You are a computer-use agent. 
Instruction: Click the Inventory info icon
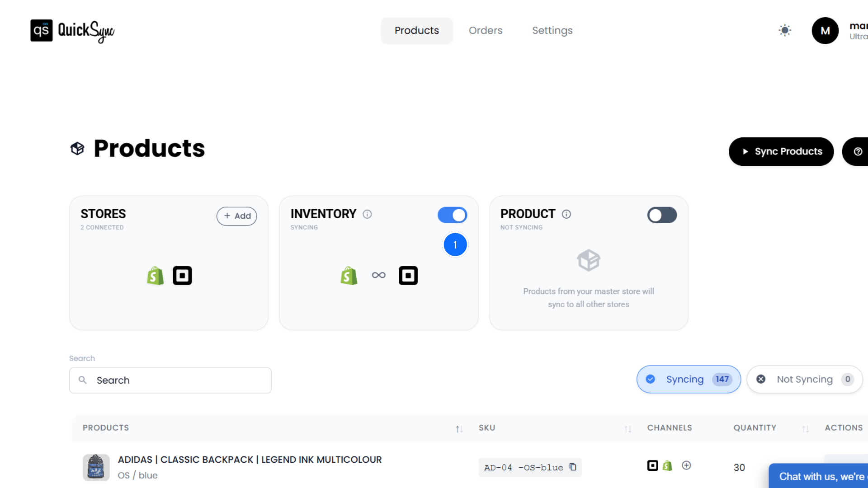click(x=367, y=214)
